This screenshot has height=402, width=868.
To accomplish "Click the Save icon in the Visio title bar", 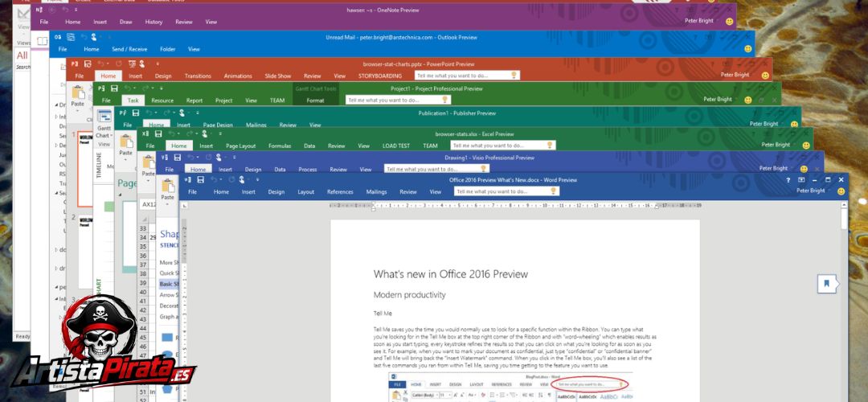I will (177, 158).
